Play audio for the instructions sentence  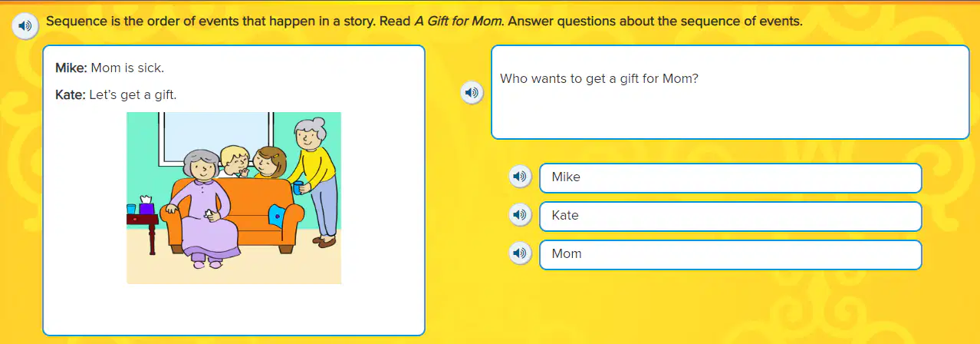tap(27, 25)
